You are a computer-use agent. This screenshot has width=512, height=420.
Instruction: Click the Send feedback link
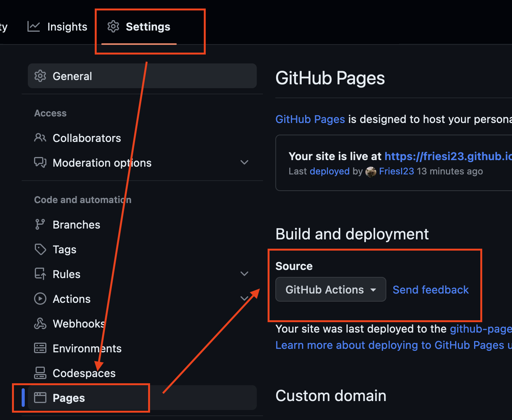[430, 290]
